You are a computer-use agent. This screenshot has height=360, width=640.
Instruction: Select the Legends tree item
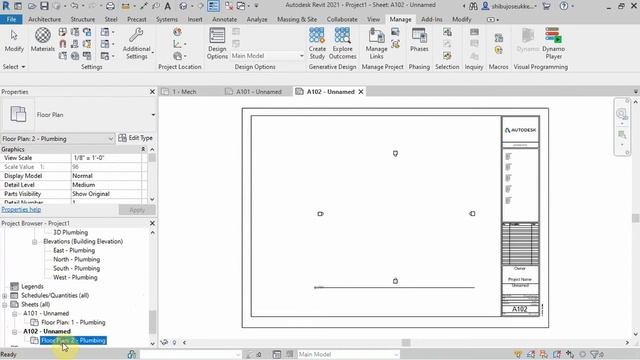[x=32, y=287]
